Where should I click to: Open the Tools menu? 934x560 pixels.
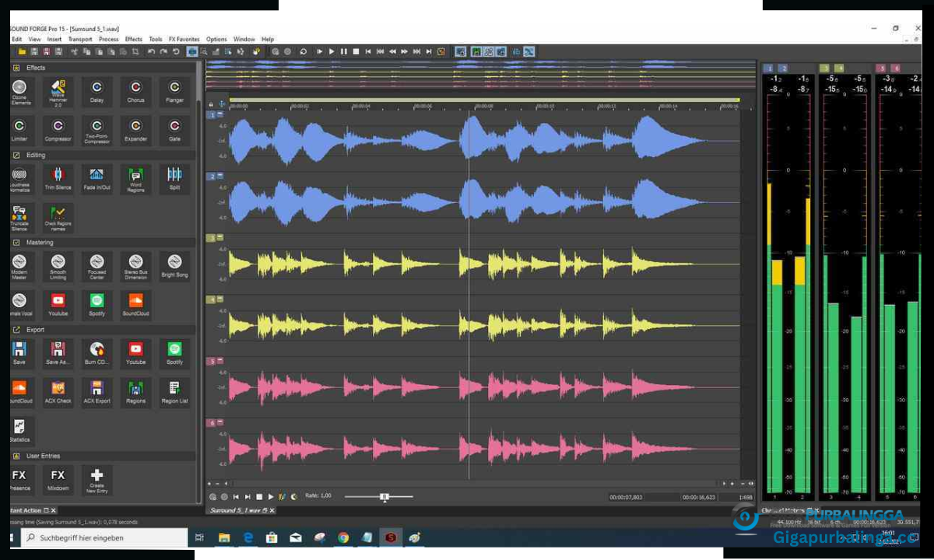[x=156, y=39]
